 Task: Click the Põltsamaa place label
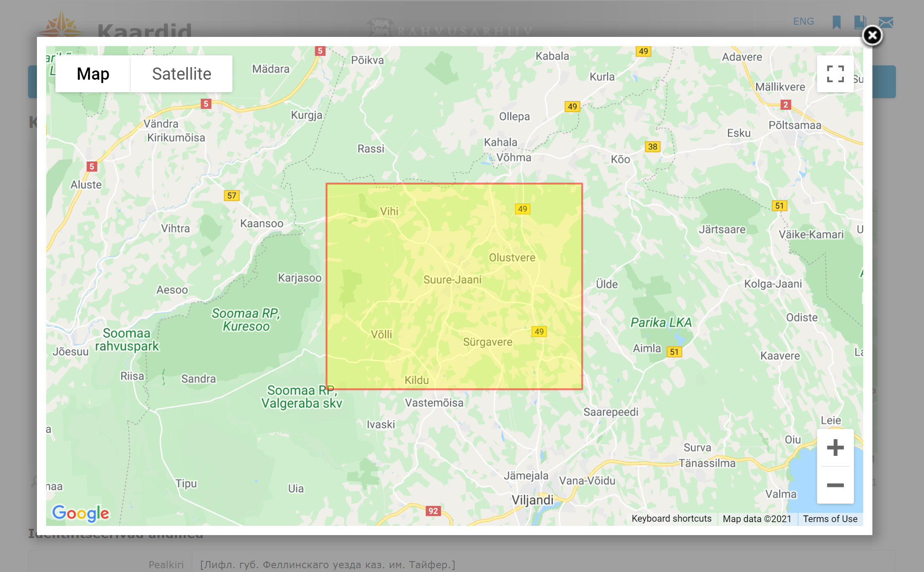tap(794, 125)
